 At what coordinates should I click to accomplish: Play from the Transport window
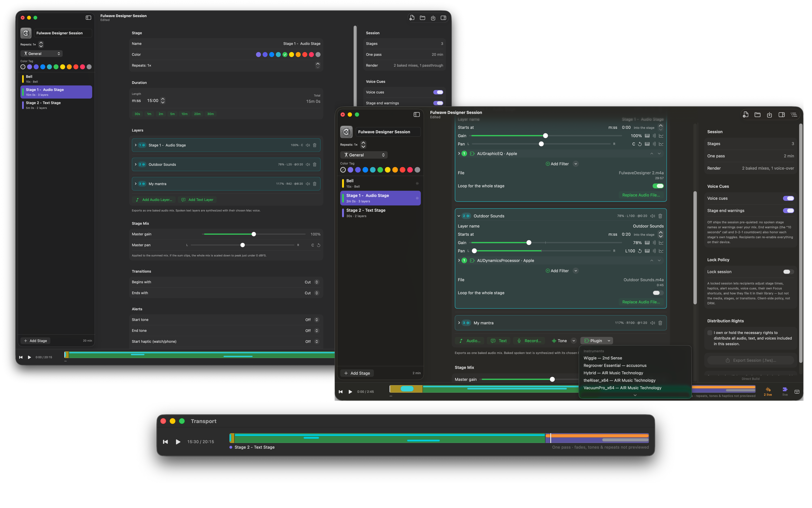178,442
